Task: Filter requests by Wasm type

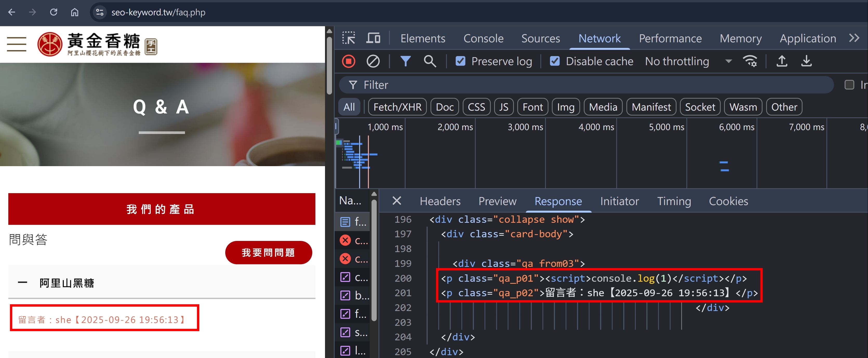Action: coord(743,107)
